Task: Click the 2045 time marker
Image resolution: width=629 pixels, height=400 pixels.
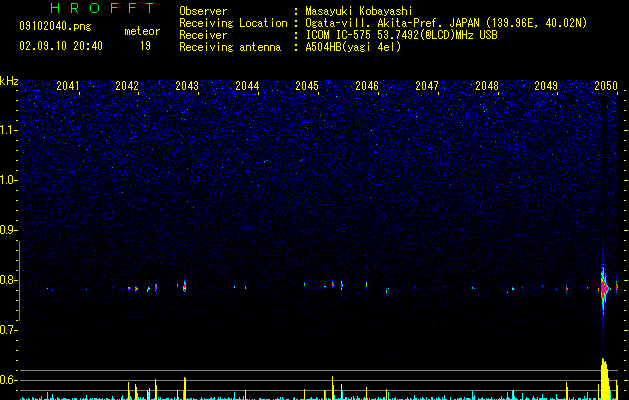Action: point(307,86)
